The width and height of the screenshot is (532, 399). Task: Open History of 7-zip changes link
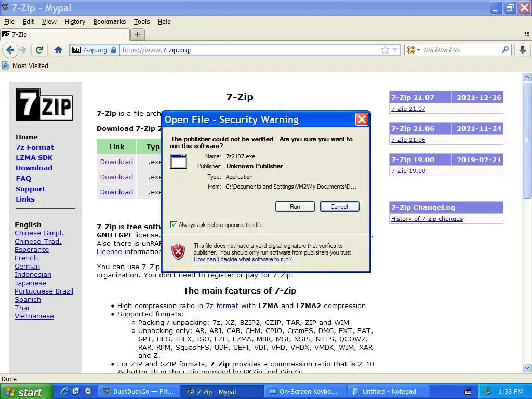pos(427,219)
